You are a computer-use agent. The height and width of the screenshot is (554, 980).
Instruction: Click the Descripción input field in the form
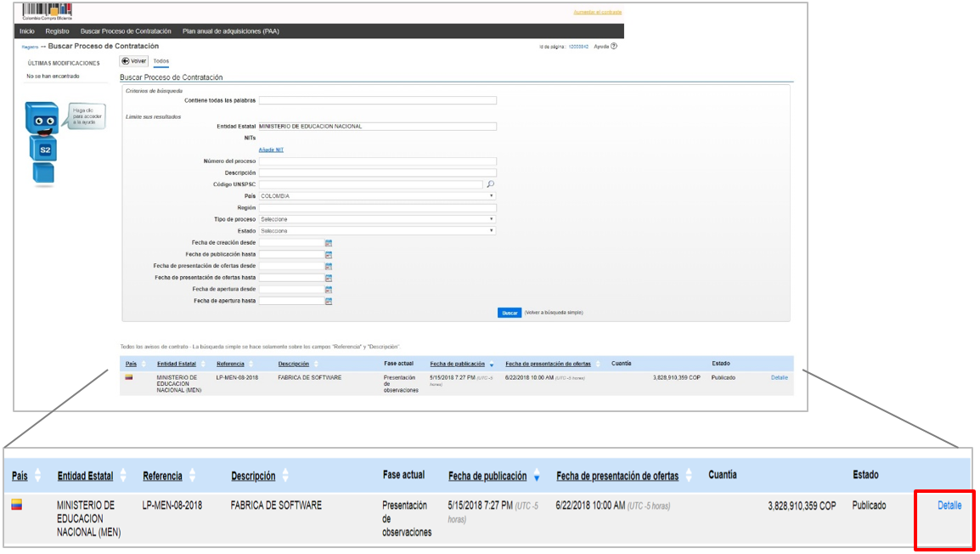point(378,173)
